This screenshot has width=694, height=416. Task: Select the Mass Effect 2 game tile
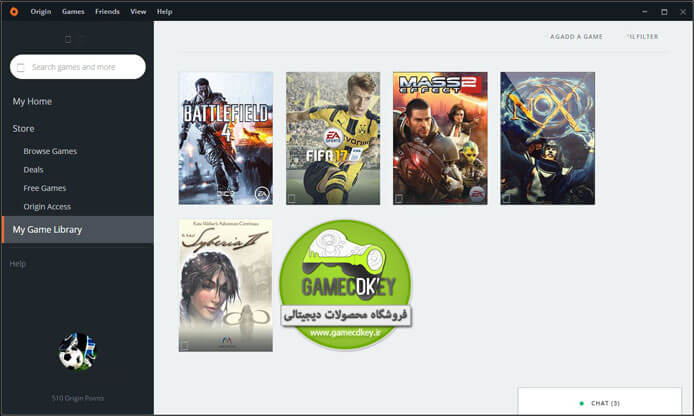click(x=440, y=138)
